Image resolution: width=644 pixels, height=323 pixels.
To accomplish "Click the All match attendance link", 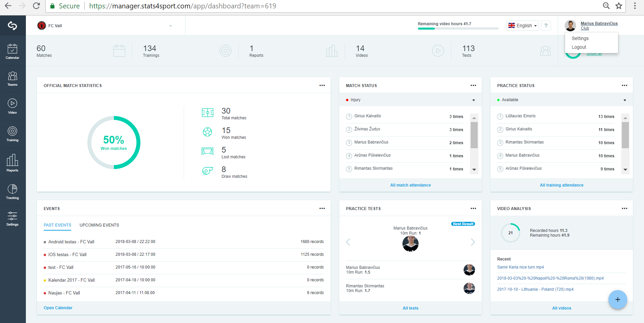I will tap(411, 185).
